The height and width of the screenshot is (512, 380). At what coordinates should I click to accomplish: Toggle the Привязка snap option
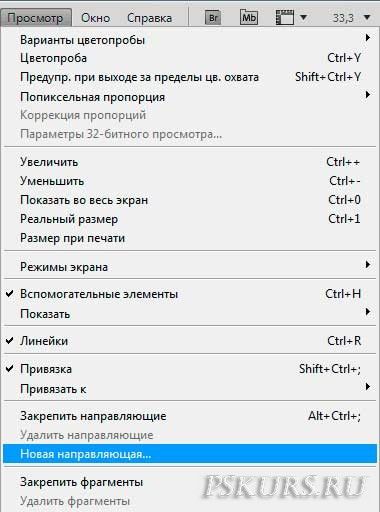click(190, 369)
